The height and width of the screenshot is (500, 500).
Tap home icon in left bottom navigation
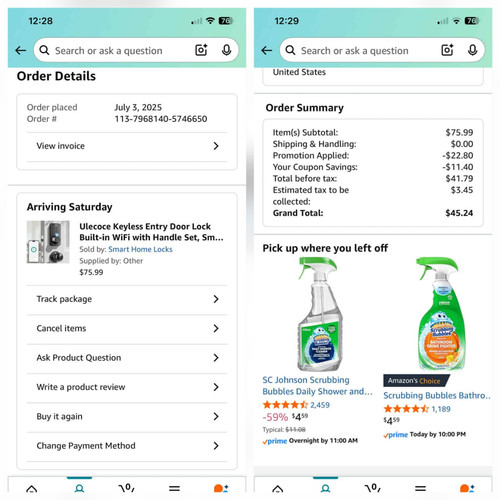(x=32, y=489)
